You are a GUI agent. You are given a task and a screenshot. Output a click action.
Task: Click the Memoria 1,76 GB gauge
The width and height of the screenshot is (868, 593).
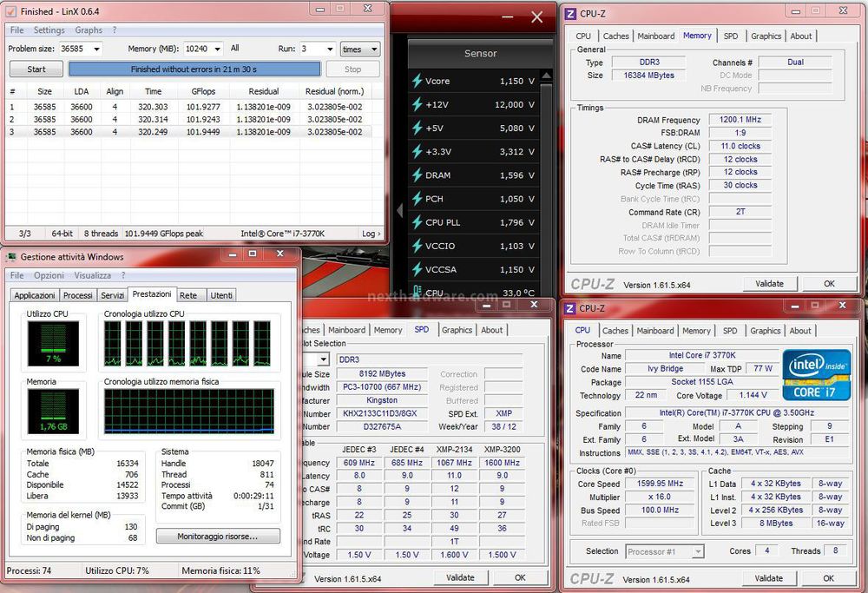click(53, 411)
